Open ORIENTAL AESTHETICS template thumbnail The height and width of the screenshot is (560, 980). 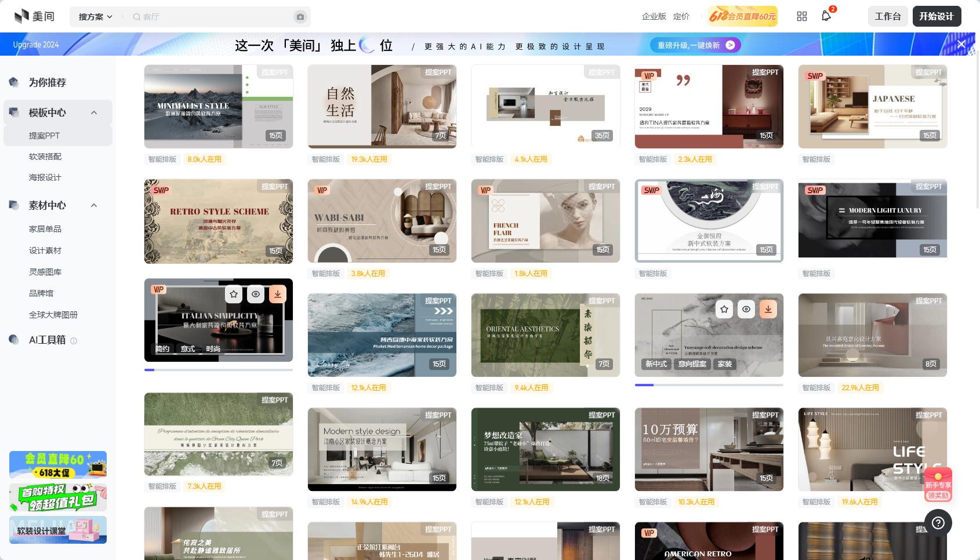point(546,335)
